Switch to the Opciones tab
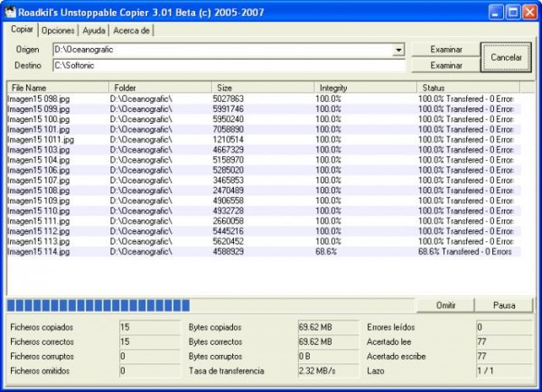The image size is (542, 392). point(58,30)
